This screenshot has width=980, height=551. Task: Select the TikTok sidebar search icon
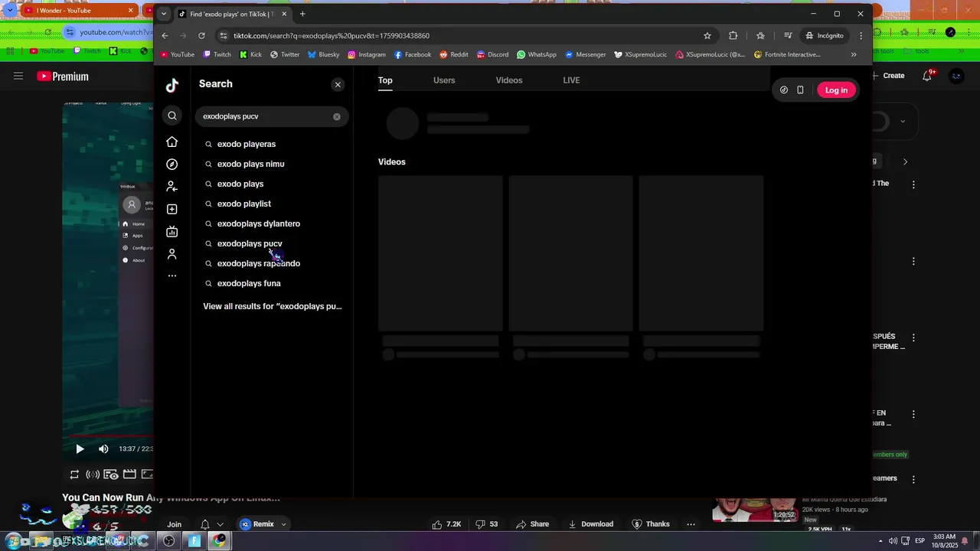172,116
